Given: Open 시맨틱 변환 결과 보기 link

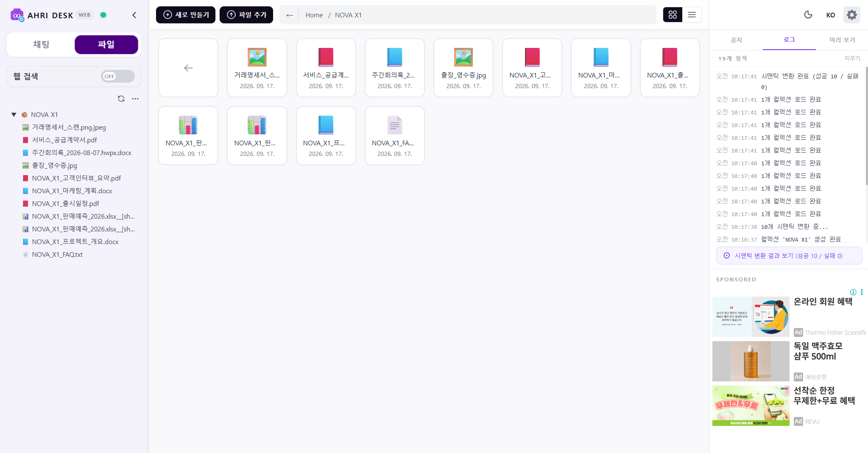Looking at the screenshot, I should [x=789, y=256].
